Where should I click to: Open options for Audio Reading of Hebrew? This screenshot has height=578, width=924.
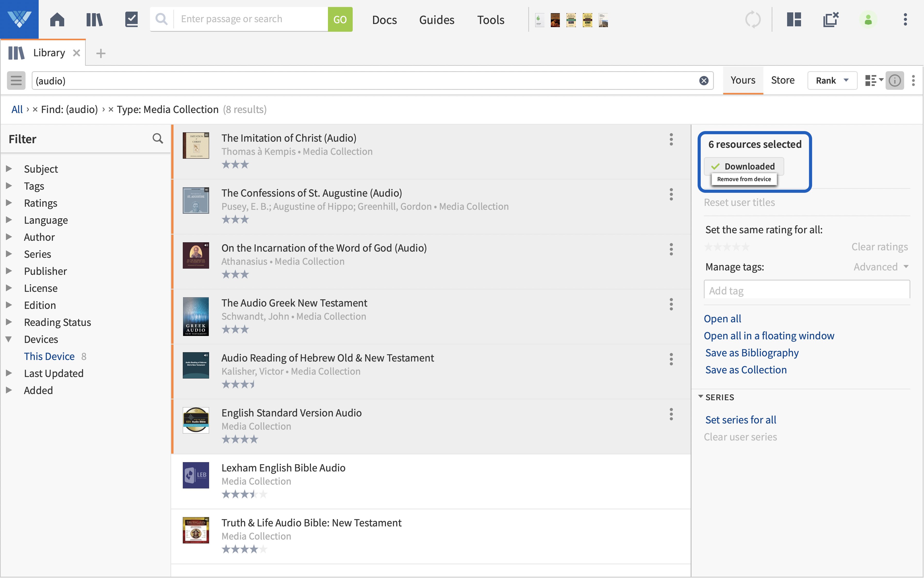tap(671, 359)
